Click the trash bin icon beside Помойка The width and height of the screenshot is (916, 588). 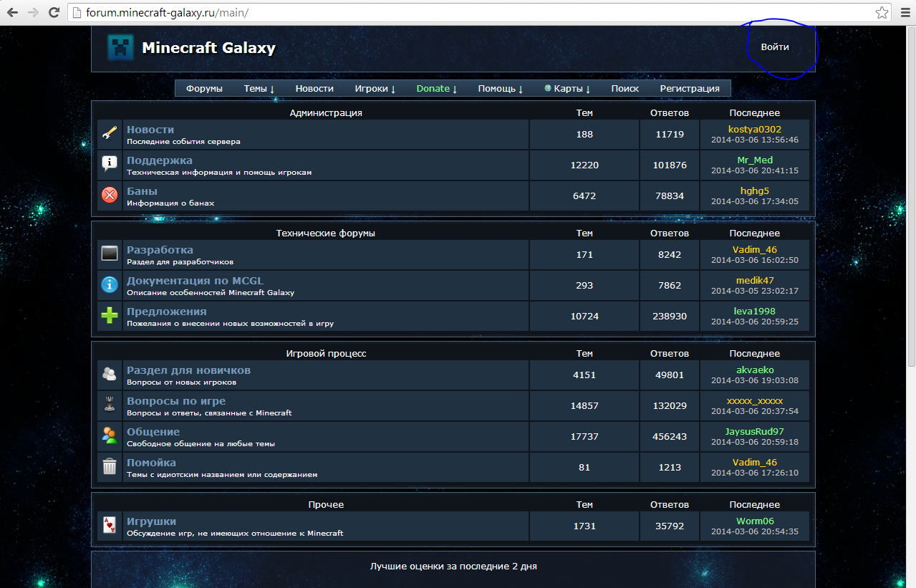110,466
